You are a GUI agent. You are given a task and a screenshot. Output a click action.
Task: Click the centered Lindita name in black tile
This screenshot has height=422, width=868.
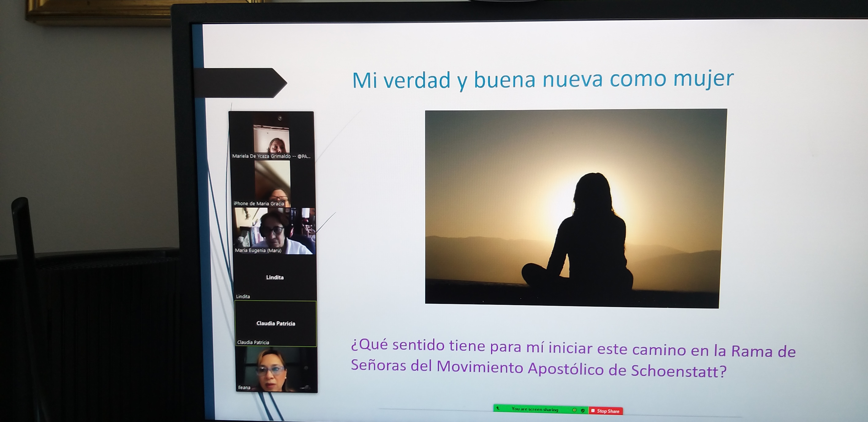pos(275,277)
